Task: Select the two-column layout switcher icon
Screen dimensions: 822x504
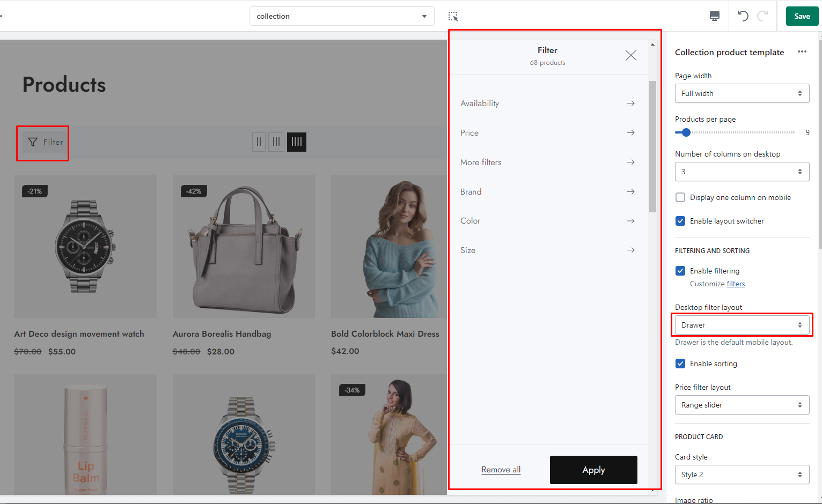Action: (x=259, y=142)
